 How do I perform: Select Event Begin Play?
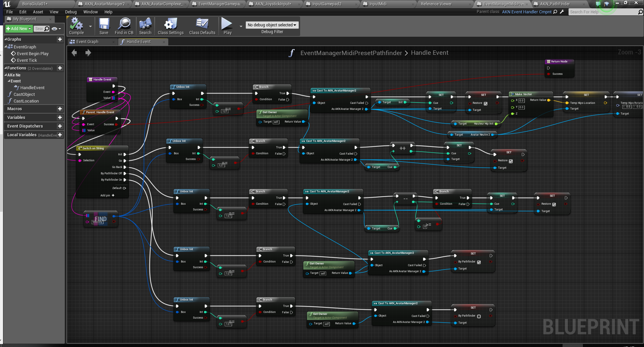coord(33,53)
